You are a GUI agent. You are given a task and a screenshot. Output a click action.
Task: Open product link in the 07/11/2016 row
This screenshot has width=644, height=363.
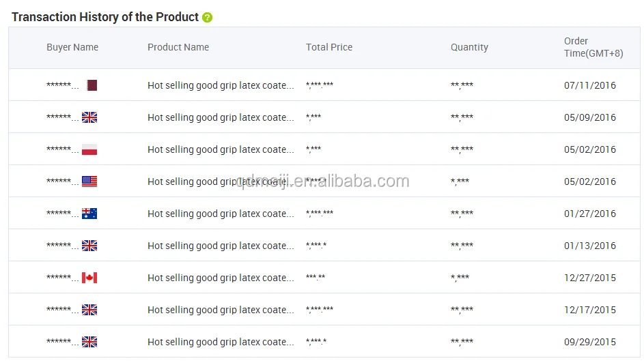221,85
